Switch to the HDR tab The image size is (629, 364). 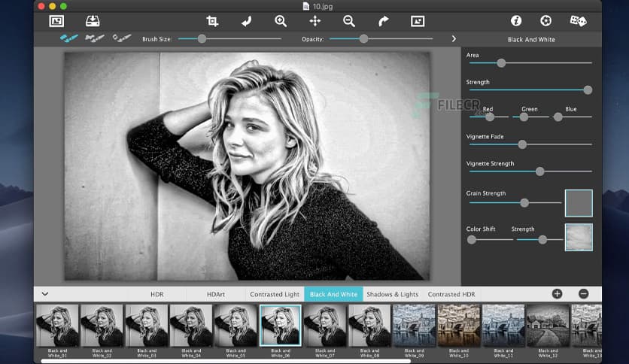coord(156,294)
